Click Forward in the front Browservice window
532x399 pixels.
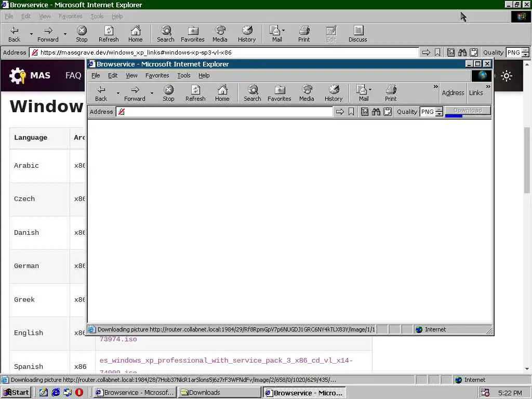(x=135, y=94)
